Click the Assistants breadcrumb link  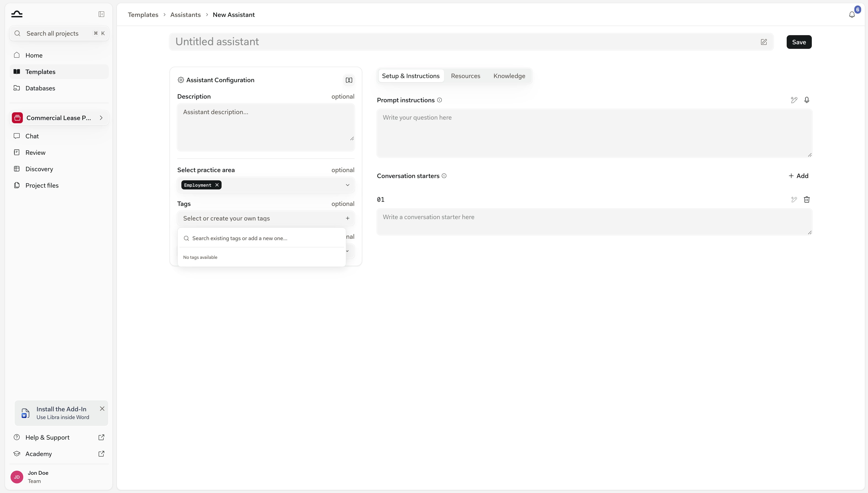(185, 15)
